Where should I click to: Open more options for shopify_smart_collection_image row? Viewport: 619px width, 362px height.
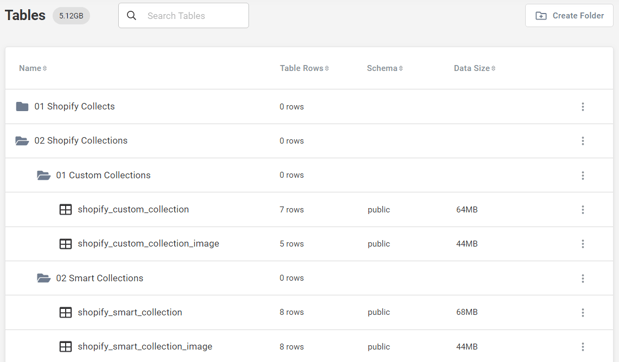[583, 347]
